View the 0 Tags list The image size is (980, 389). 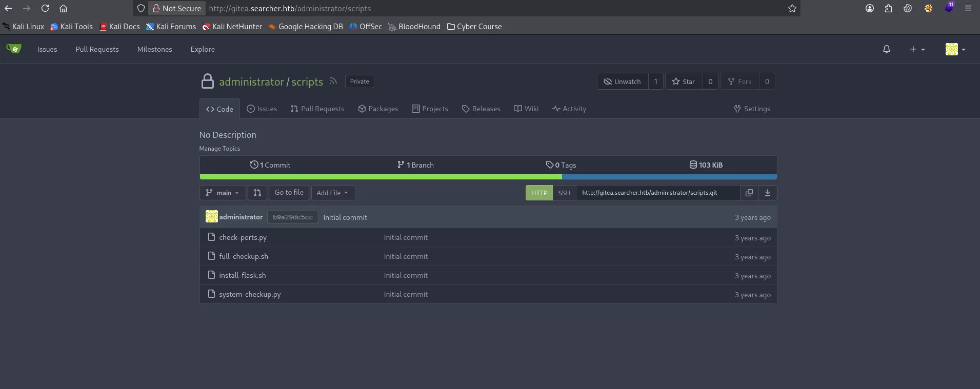pos(561,165)
